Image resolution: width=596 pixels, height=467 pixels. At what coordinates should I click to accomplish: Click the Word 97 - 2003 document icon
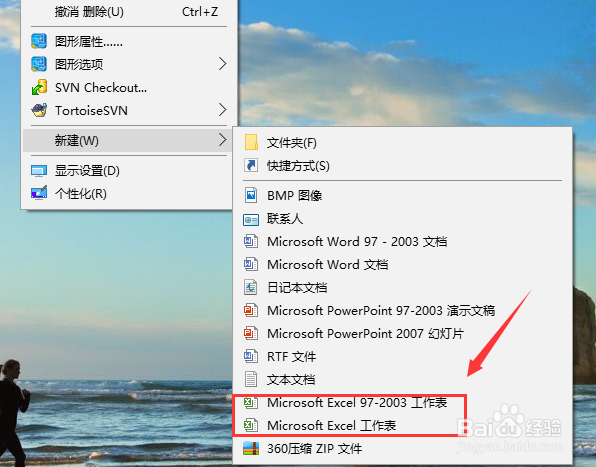tap(251, 241)
